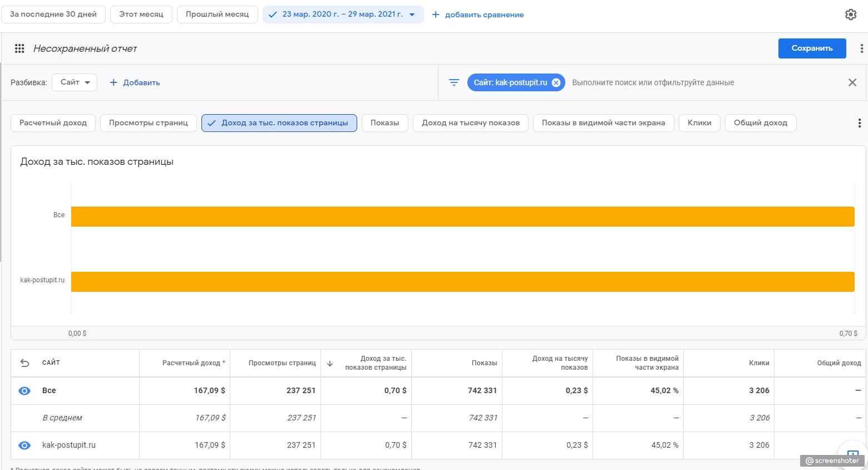Screen dimensions: 868x470
Task: Toggle visibility eye for Все row
Action: [x=24, y=391]
